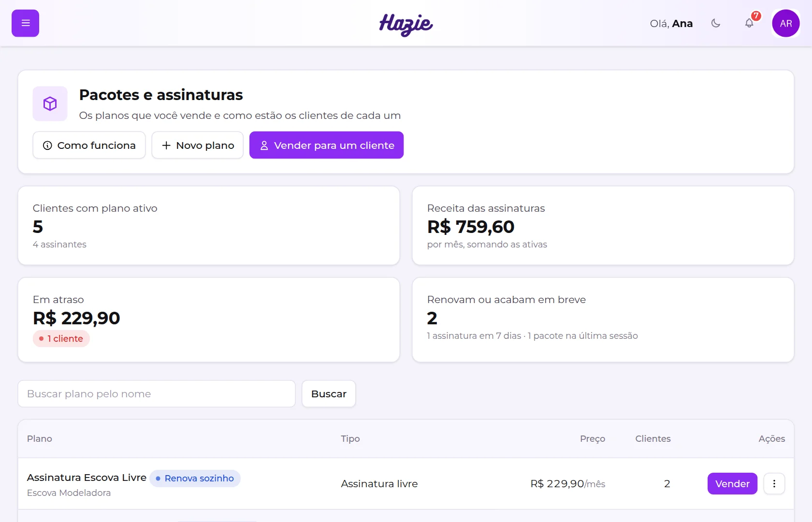
Task: Click Vender on Assinatura Escova Livre row
Action: [x=732, y=483]
